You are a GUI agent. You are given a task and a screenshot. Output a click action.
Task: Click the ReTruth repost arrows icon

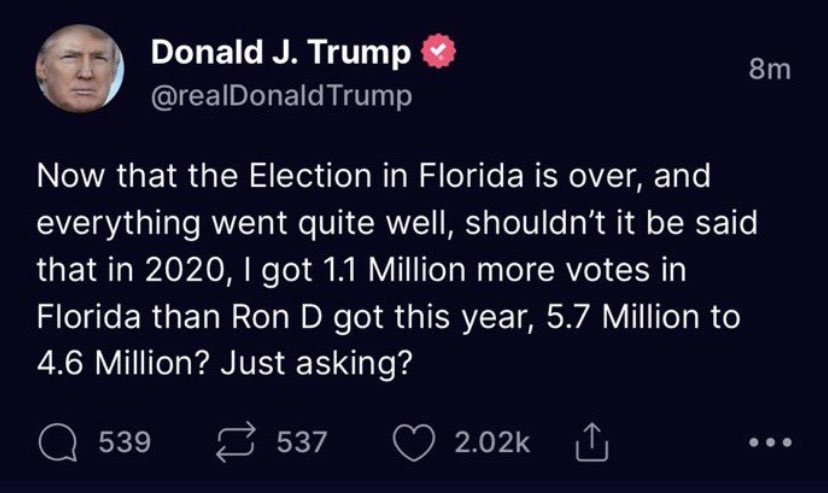tap(240, 441)
